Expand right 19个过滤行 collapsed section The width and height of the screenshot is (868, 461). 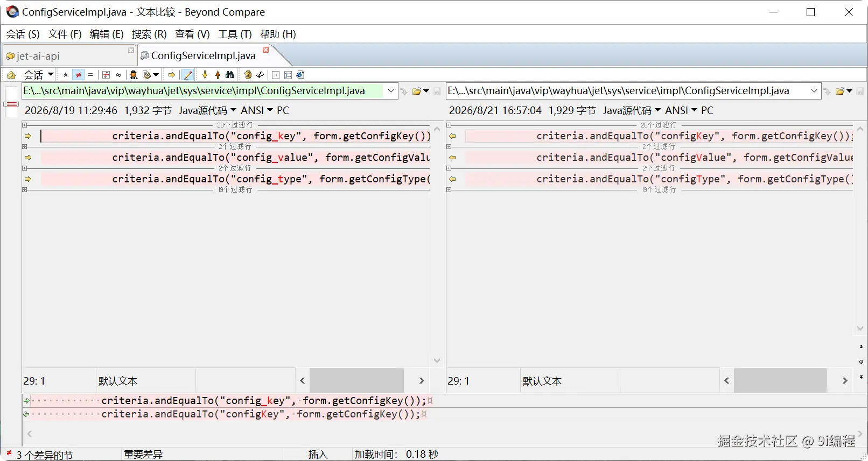(449, 189)
